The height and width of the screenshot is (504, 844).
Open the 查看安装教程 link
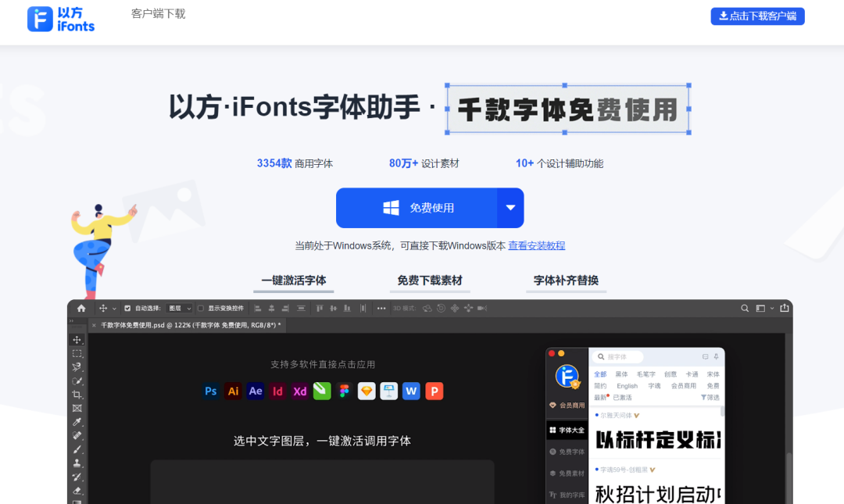537,245
